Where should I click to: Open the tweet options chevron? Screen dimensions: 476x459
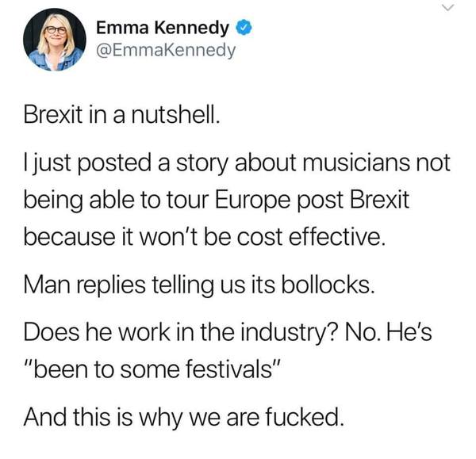448,10
